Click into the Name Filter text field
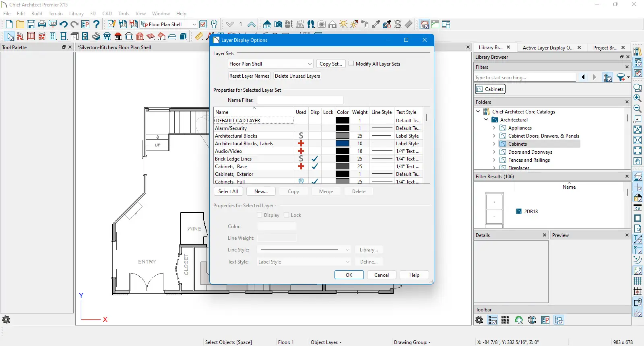 click(x=300, y=100)
